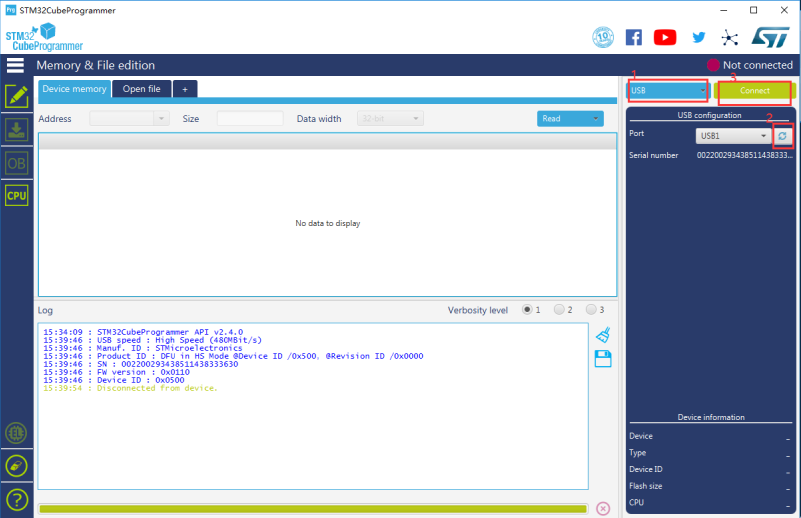Viewport: 801px width, 518px height.
Task: Click the 'Manuf. ID : STMicroelectronics' log line
Action: 143,348
